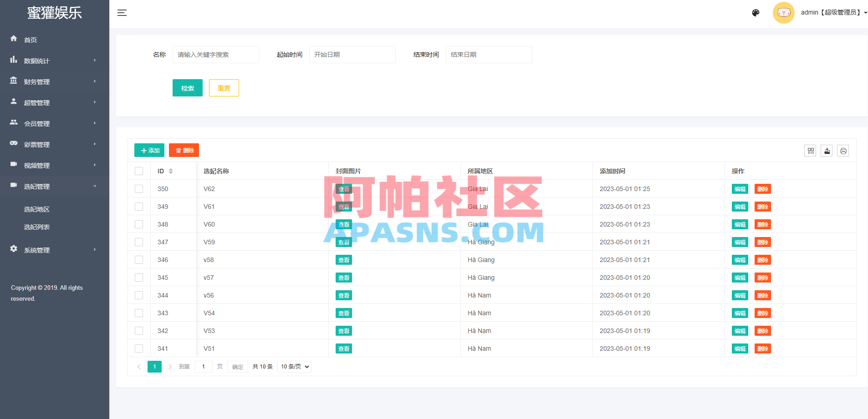The width and height of the screenshot is (868, 419).
Task: Select the 首页 home icon in the sidebar
Action: pyautogui.click(x=14, y=39)
